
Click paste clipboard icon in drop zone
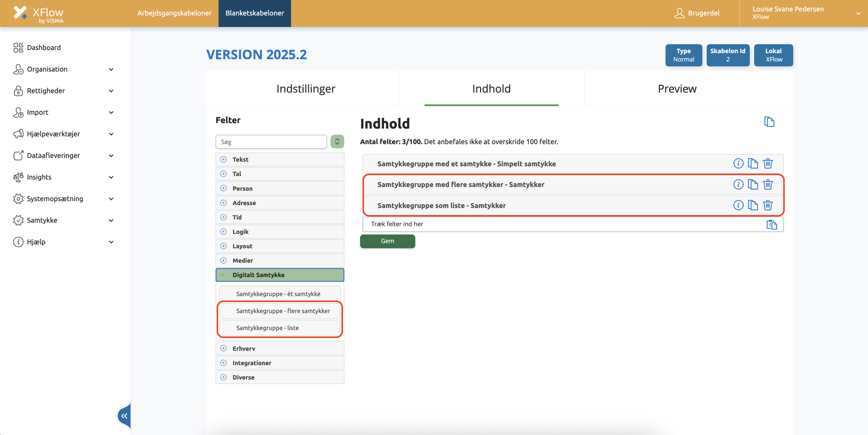(771, 224)
